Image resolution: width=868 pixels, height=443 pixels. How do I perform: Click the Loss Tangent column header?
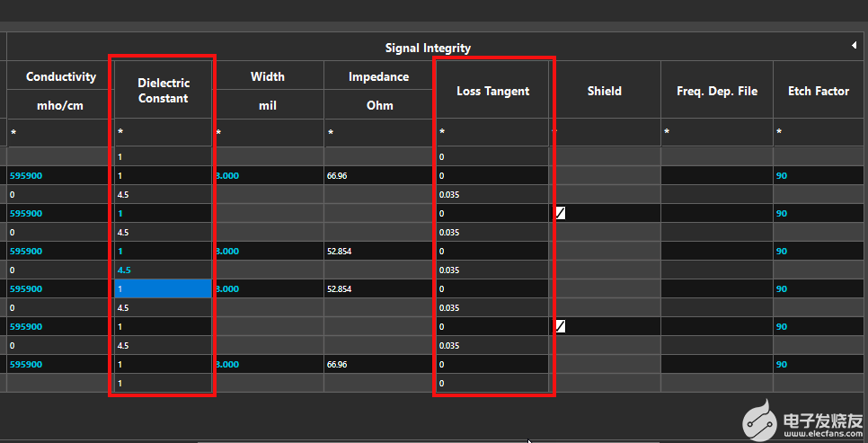[492, 91]
